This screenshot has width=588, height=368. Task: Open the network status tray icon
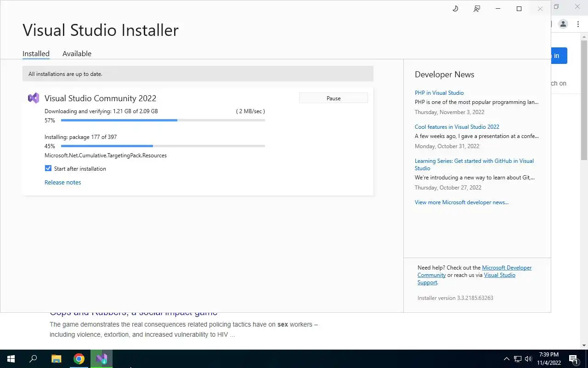click(518, 359)
